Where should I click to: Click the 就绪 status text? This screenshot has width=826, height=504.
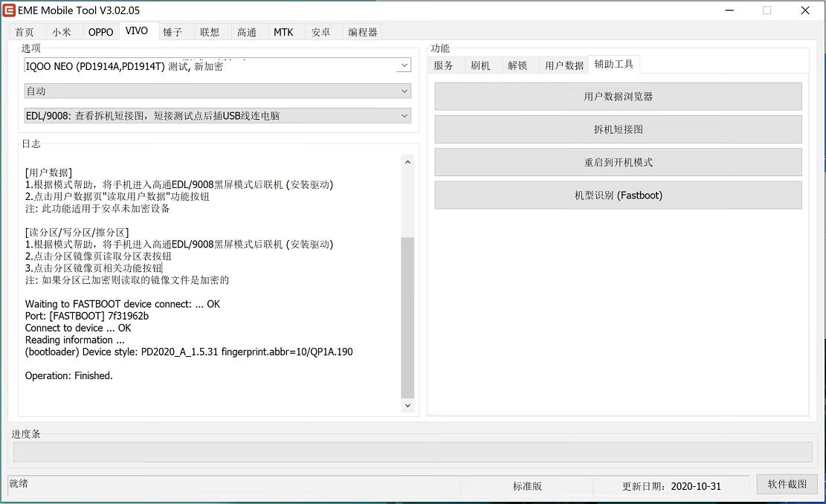pos(19,483)
